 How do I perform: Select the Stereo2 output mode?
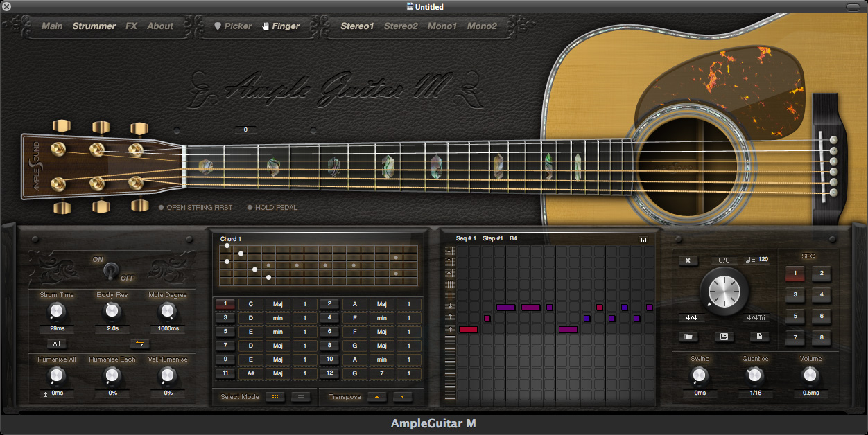[x=401, y=26]
